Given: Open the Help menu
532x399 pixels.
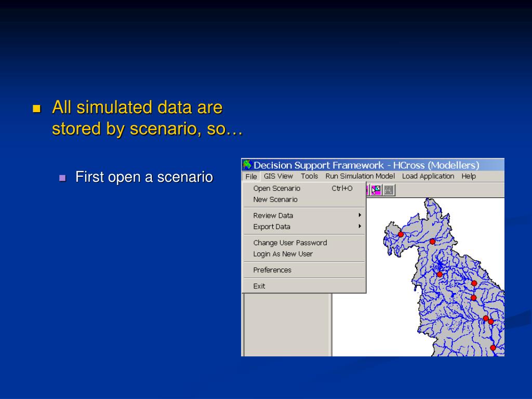Looking at the screenshot, I should tap(469, 176).
